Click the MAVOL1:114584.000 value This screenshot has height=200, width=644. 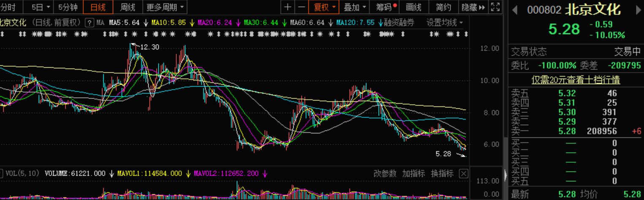coord(149,173)
